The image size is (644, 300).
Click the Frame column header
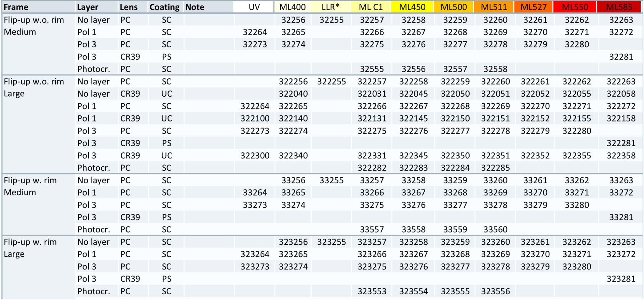pyautogui.click(x=16, y=7)
